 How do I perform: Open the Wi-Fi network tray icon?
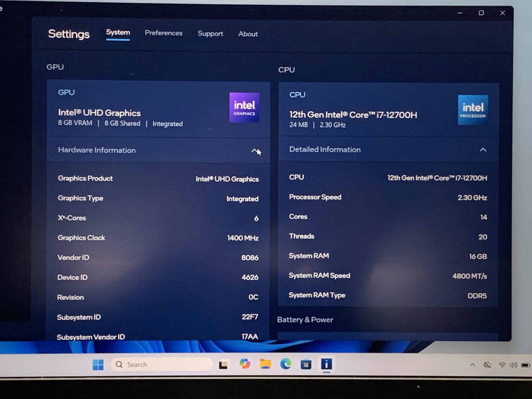point(502,365)
